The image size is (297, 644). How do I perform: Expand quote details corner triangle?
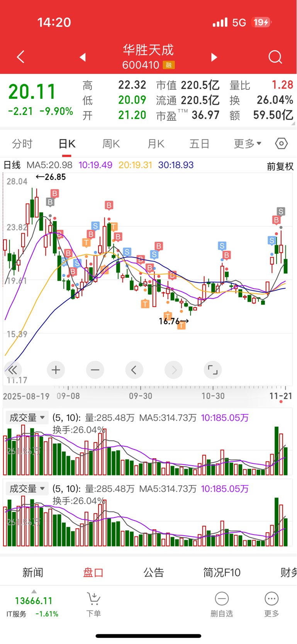click(x=293, y=123)
